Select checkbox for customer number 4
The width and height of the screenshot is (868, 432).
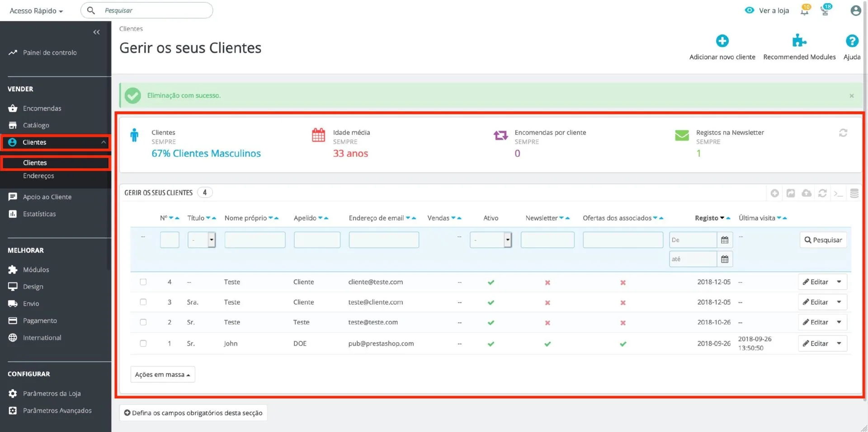tap(143, 282)
